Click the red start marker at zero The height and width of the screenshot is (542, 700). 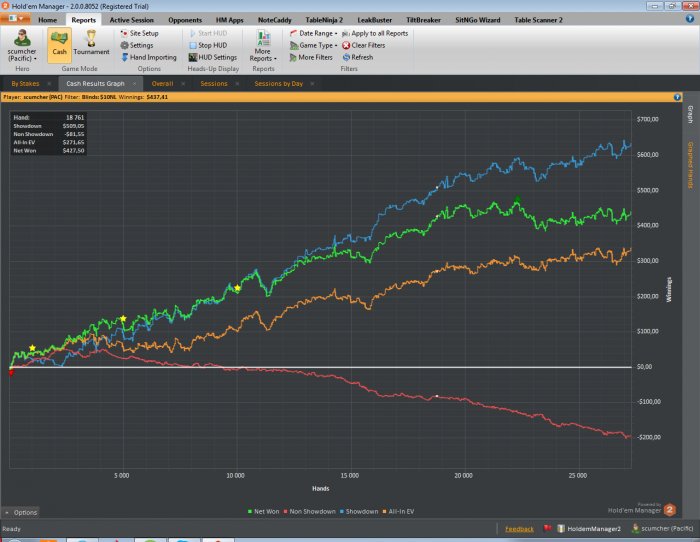click(x=11, y=372)
